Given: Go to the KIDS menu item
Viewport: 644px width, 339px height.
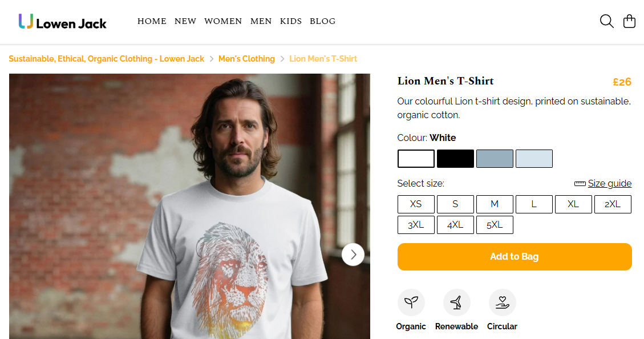Looking at the screenshot, I should pyautogui.click(x=291, y=21).
